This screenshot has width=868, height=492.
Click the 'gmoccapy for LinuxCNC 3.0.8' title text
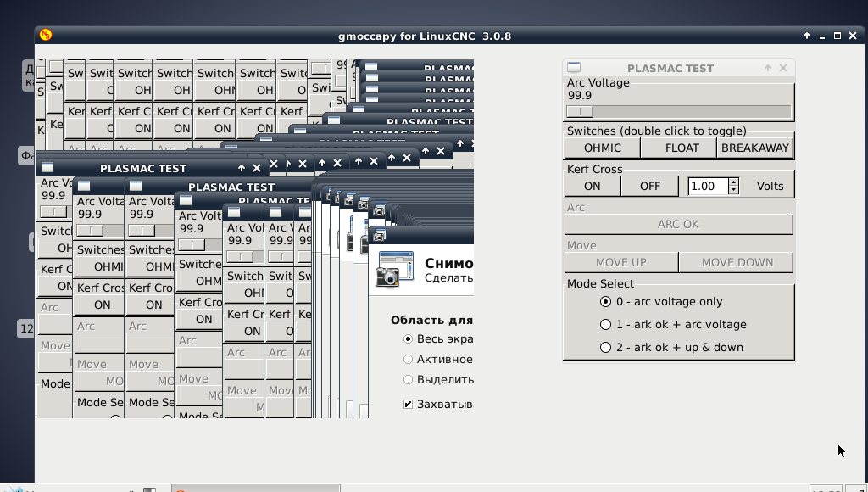[425, 36]
